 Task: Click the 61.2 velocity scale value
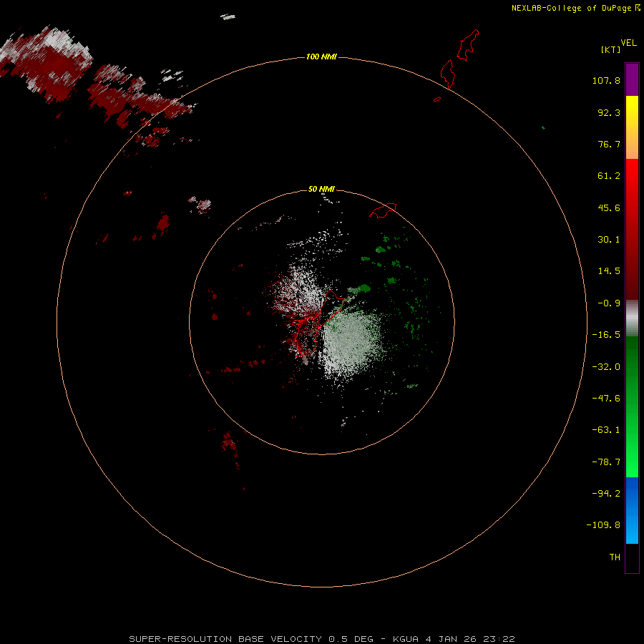point(609,176)
